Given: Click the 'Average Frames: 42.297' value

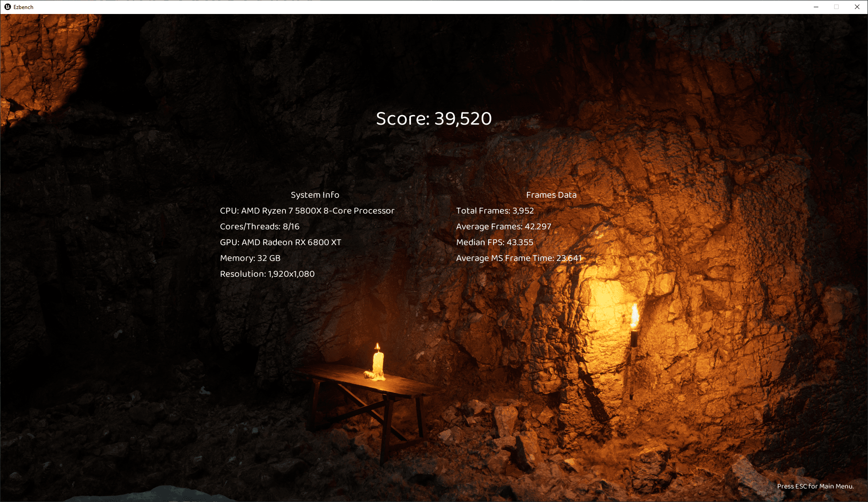Looking at the screenshot, I should point(504,227).
